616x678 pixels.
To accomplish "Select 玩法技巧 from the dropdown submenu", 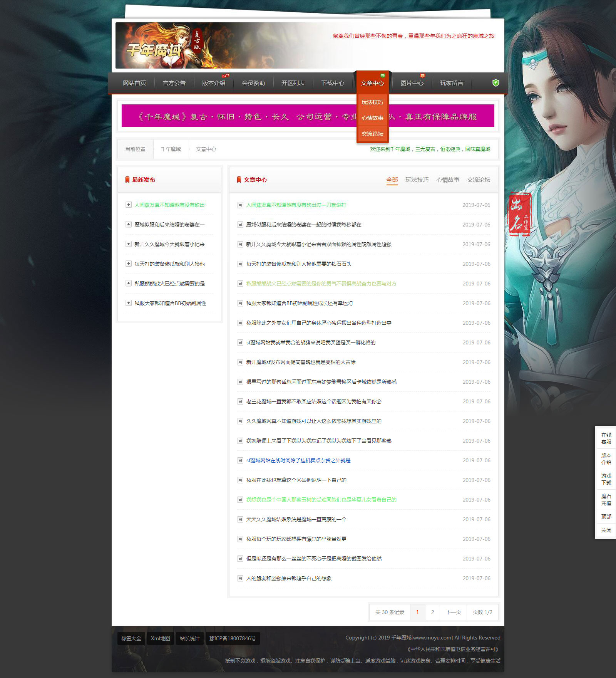I will pos(372,102).
